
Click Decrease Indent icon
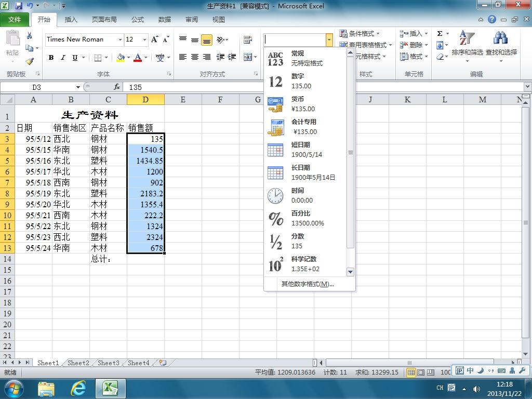click(x=220, y=57)
